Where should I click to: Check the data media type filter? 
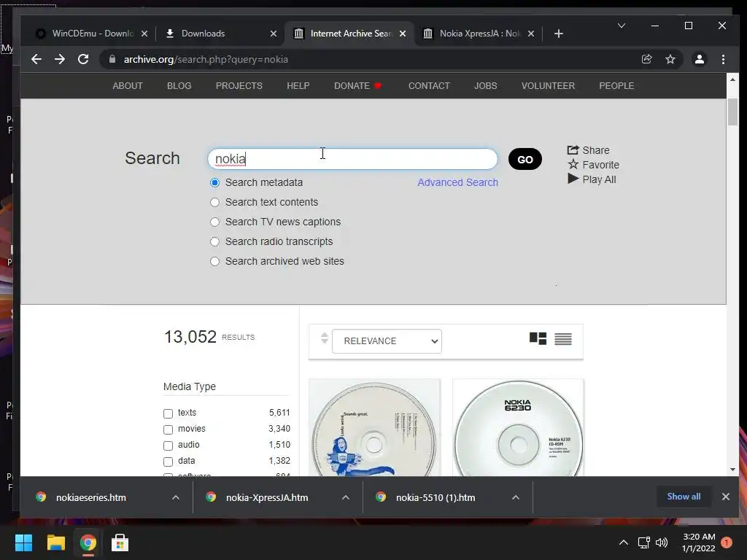tap(169, 462)
